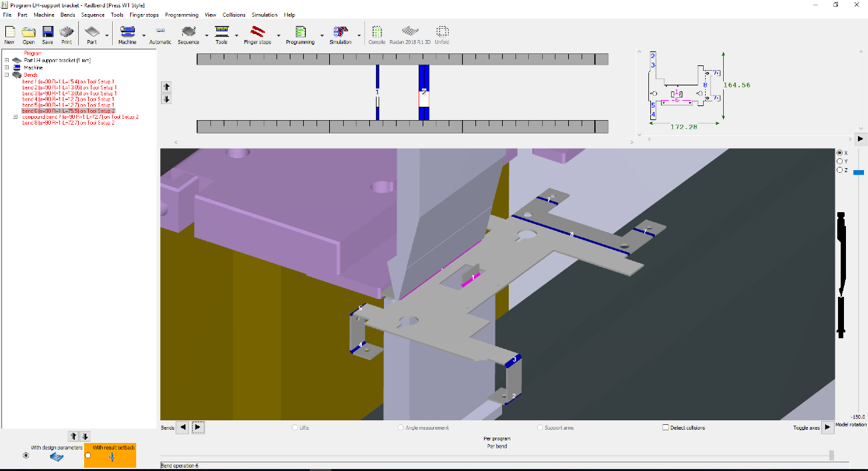This screenshot has height=471, width=868.
Task: Adjust the Model rotation slider handle
Action: click(x=859, y=171)
